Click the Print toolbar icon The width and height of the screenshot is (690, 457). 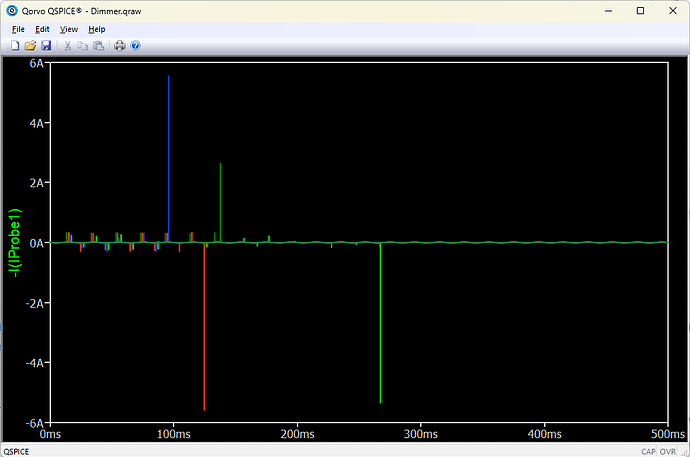(120, 46)
